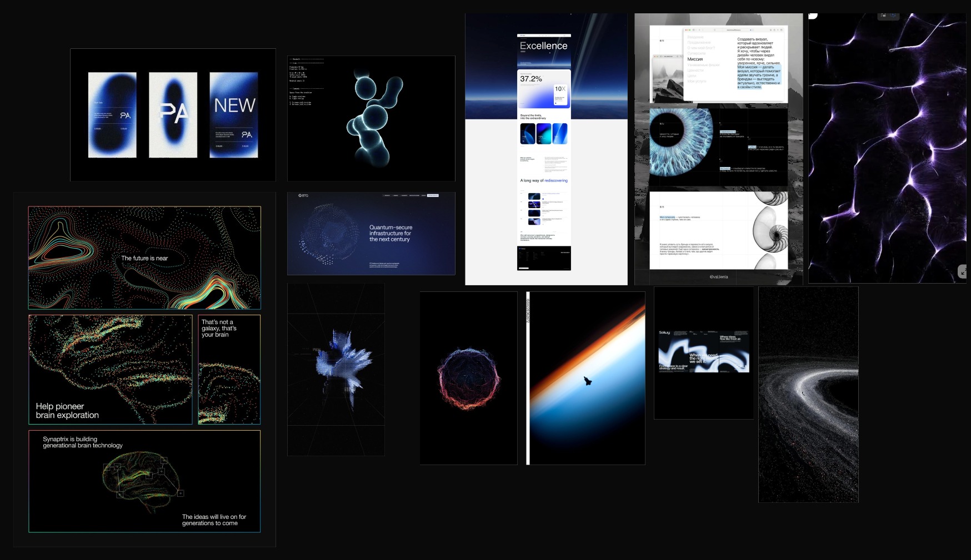
Task: Select the space shuttle over Earth horizon image
Action: [x=585, y=378]
